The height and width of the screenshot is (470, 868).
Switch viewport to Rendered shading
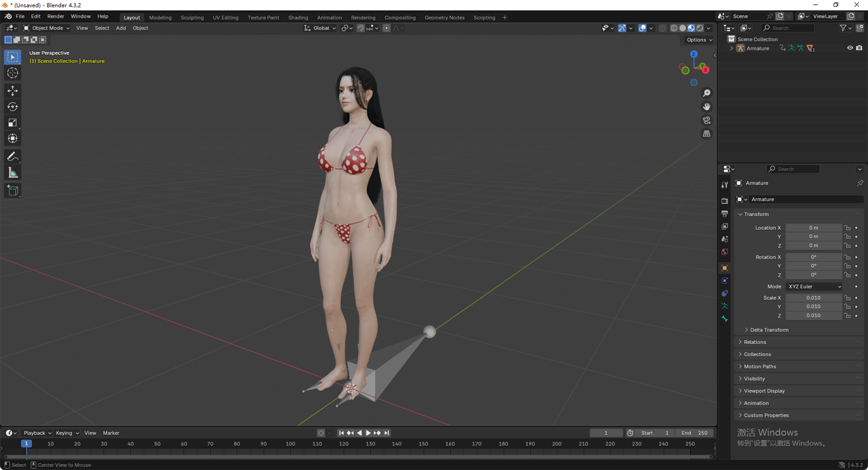[x=700, y=28]
